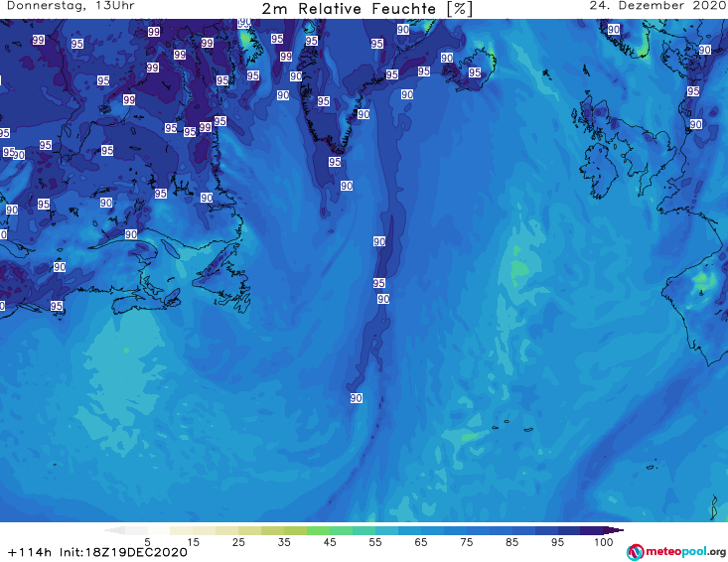The height and width of the screenshot is (562, 728).
Task: Click the '95' value on the color scale
Action: [557, 542]
